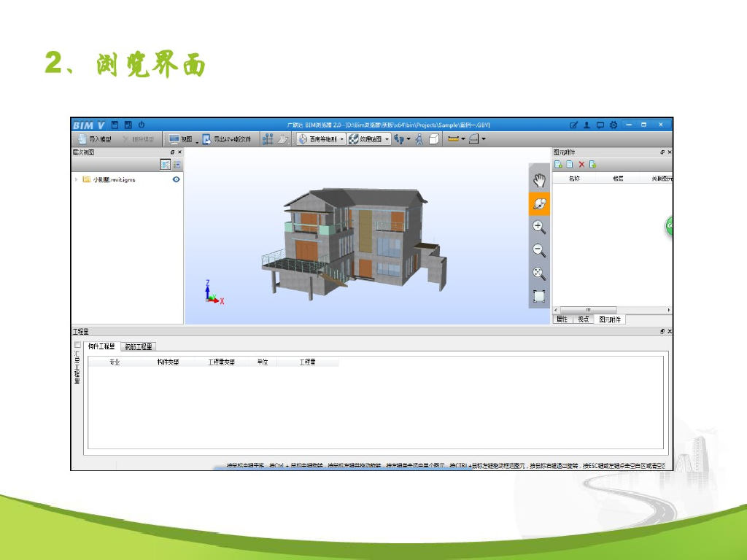747x560 pixels.
Task: Click the 名称 column header
Action: [574, 179]
